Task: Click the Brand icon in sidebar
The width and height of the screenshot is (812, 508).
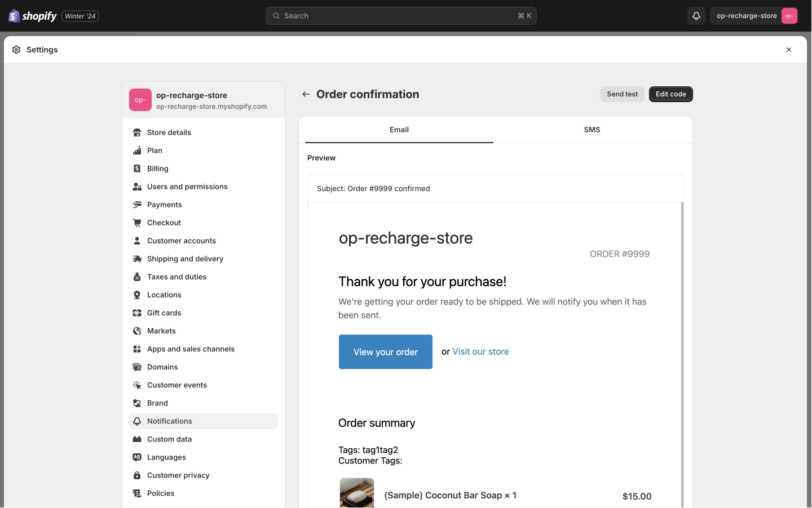Action: (137, 403)
